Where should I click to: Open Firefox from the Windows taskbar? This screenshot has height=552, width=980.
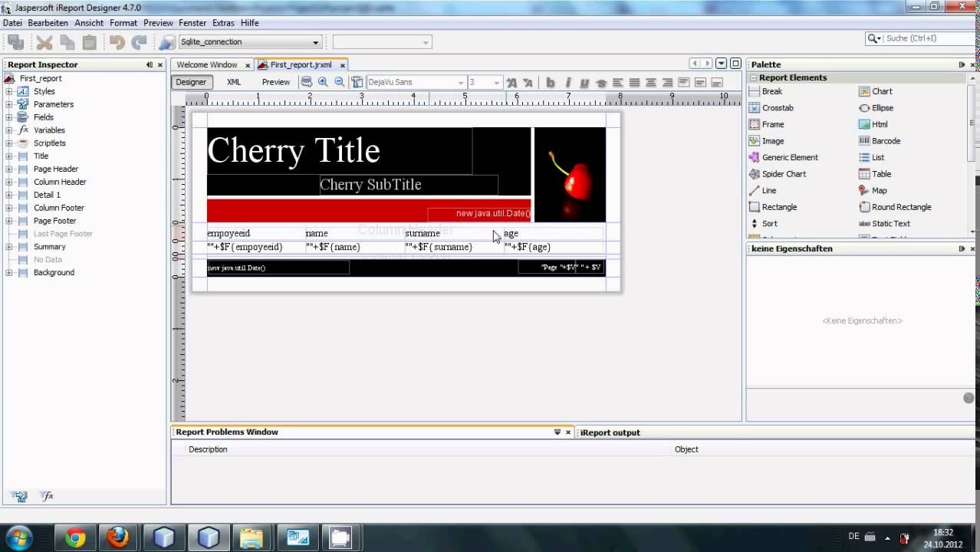[118, 537]
